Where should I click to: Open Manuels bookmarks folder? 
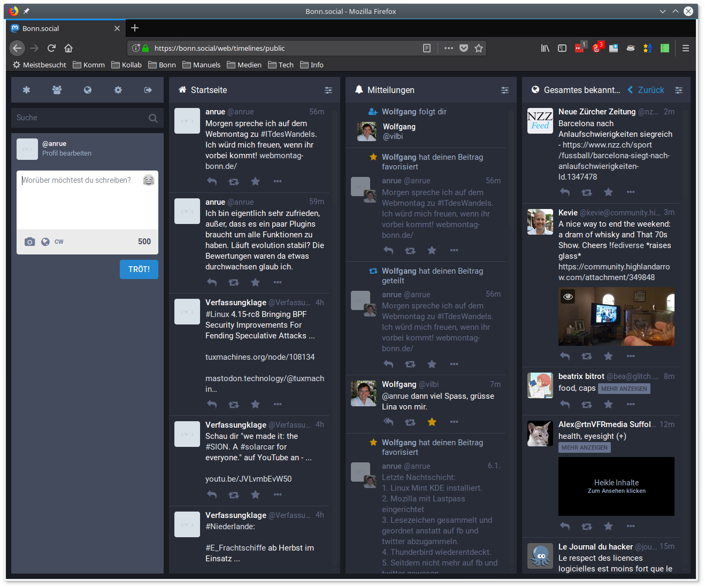click(x=202, y=65)
